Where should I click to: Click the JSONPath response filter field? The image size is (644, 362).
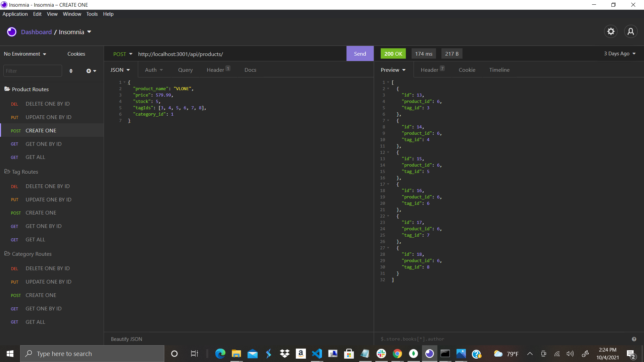coord(503,339)
